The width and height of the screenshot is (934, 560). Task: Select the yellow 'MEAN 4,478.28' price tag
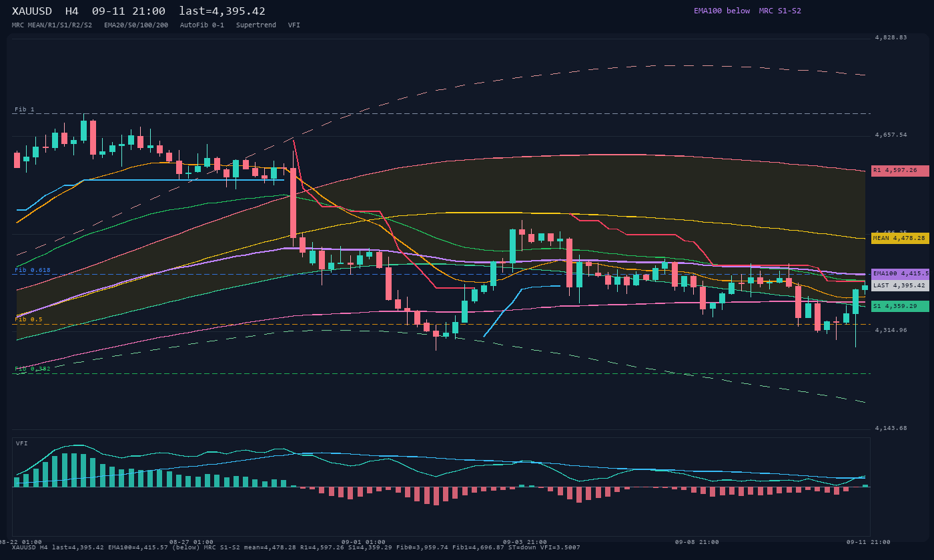[x=900, y=238]
